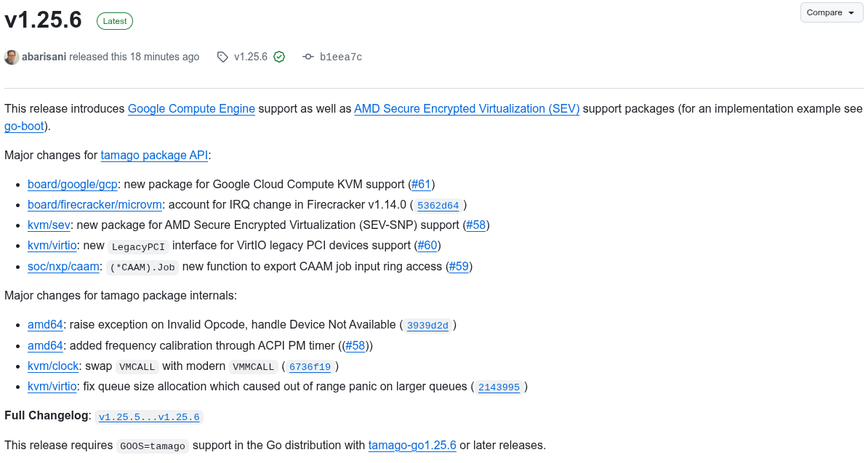868x463 pixels.
Task: Open commit b1eea7c
Action: click(x=341, y=57)
